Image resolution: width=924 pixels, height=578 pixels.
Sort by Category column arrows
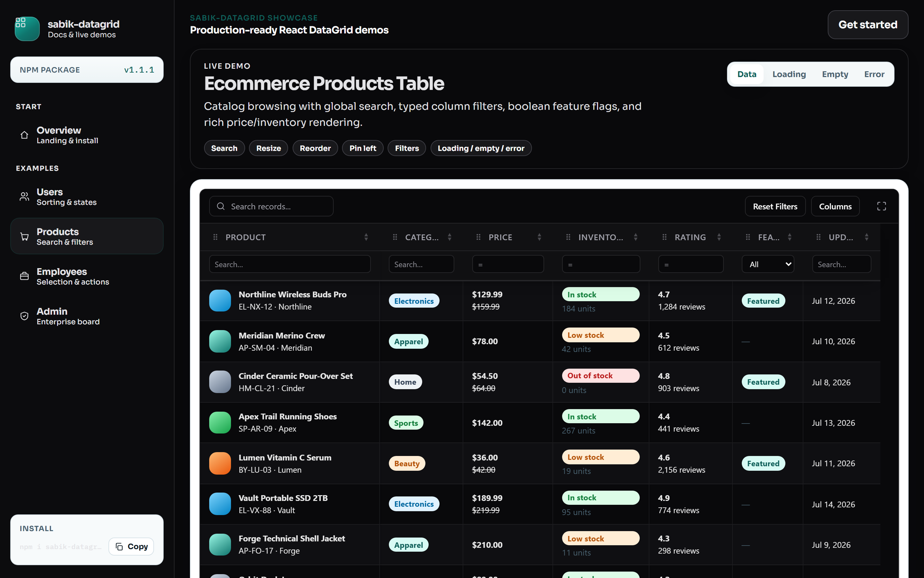pyautogui.click(x=449, y=237)
